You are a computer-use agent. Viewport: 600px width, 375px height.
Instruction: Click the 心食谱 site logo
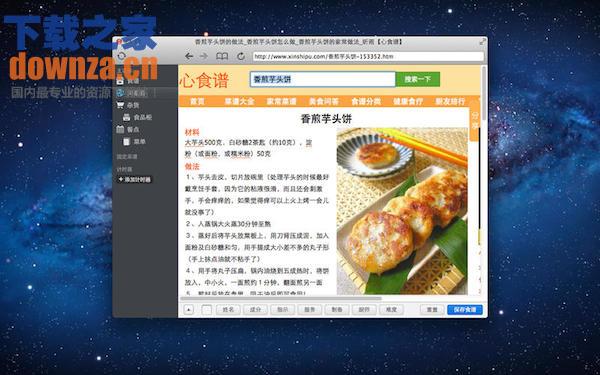pos(204,81)
